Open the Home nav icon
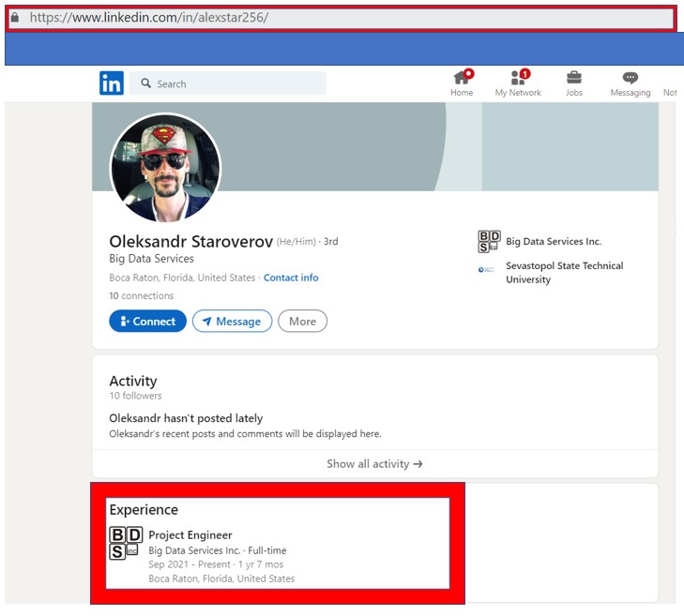 pos(462,83)
